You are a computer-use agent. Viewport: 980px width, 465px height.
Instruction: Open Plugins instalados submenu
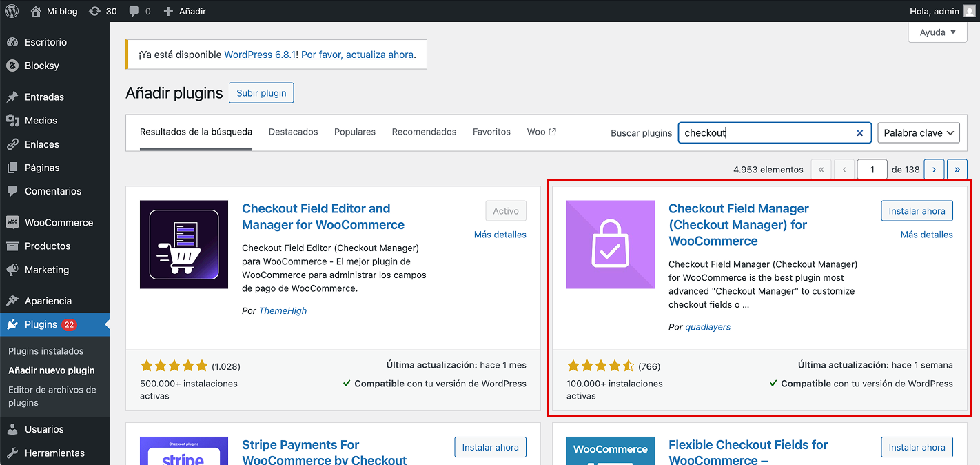pyautogui.click(x=46, y=351)
